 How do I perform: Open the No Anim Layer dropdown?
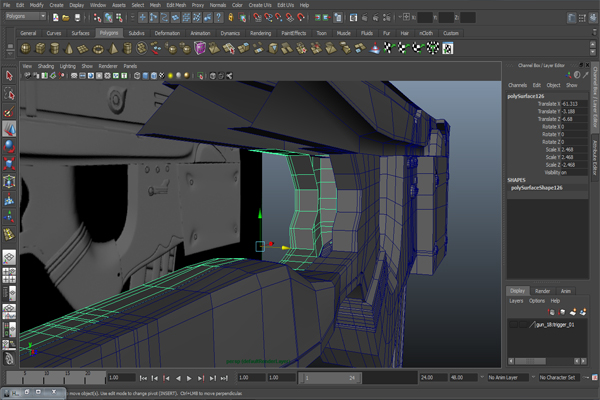(508, 377)
